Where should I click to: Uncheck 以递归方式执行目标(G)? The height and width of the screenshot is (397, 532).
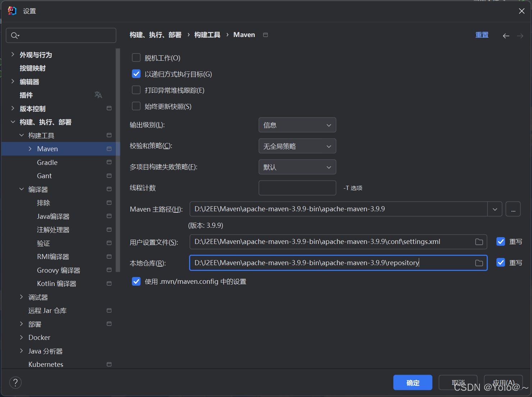pyautogui.click(x=136, y=74)
